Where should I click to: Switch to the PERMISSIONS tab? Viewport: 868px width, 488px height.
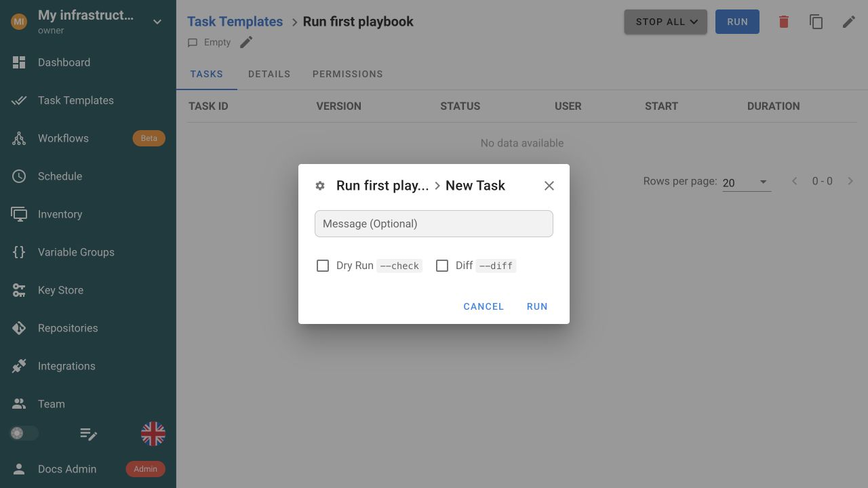click(348, 74)
